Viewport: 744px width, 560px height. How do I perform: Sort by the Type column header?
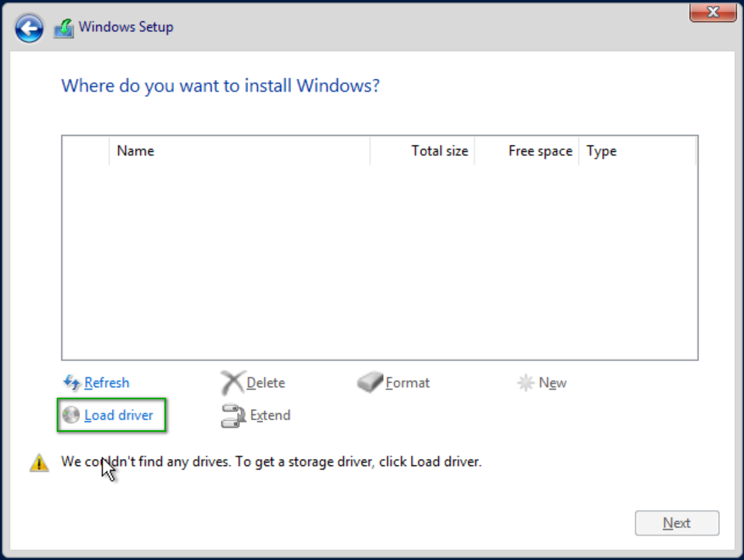point(637,151)
